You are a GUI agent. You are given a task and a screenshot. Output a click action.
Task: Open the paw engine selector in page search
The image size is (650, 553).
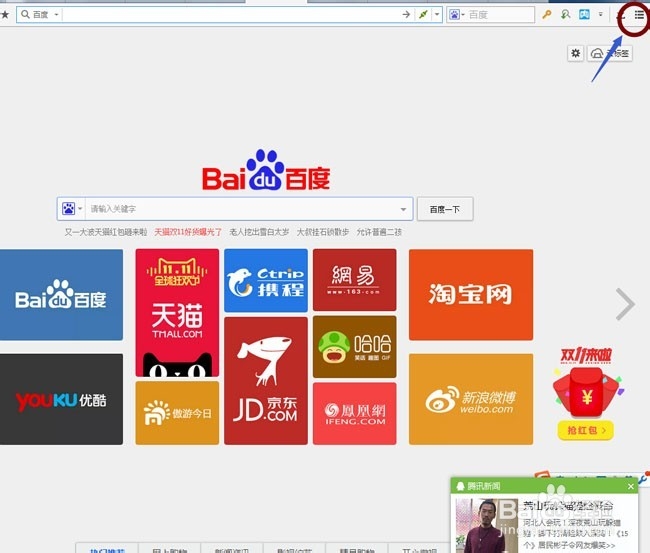(72, 209)
